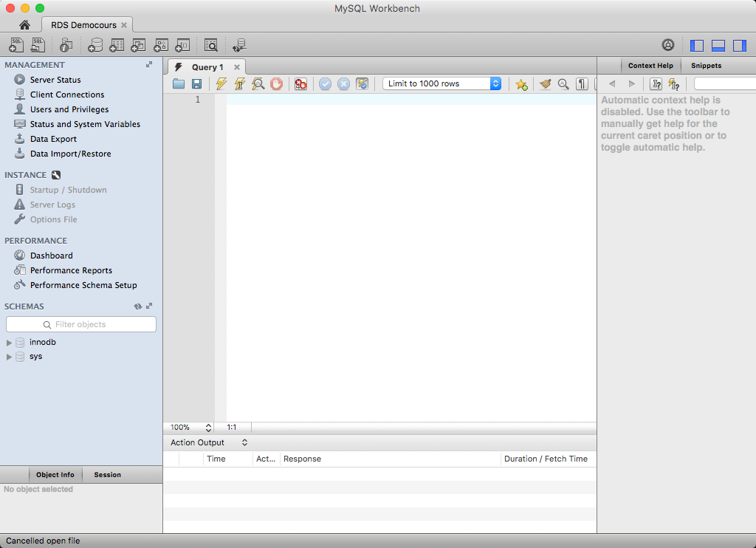Save the SQL script with disk icon

(x=197, y=84)
